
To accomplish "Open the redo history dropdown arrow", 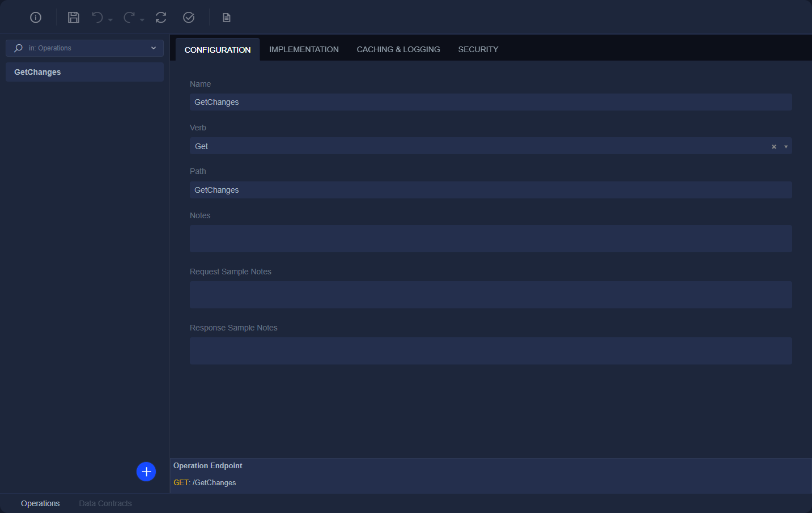I will (x=142, y=20).
